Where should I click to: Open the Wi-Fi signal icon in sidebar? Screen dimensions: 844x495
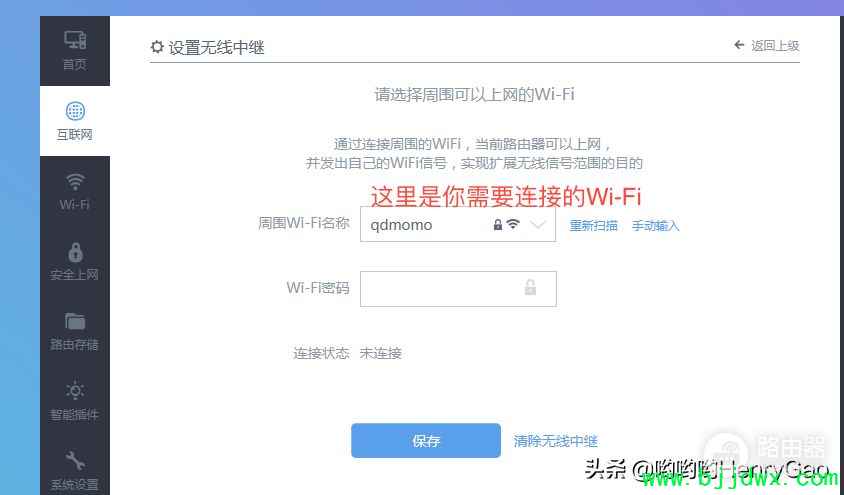pos(75,181)
